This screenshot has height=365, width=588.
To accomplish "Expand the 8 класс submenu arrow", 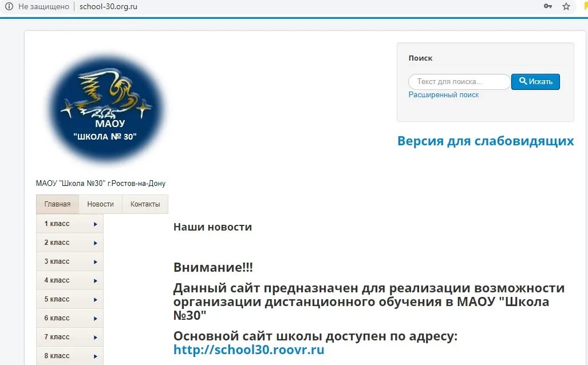I will [95, 355].
